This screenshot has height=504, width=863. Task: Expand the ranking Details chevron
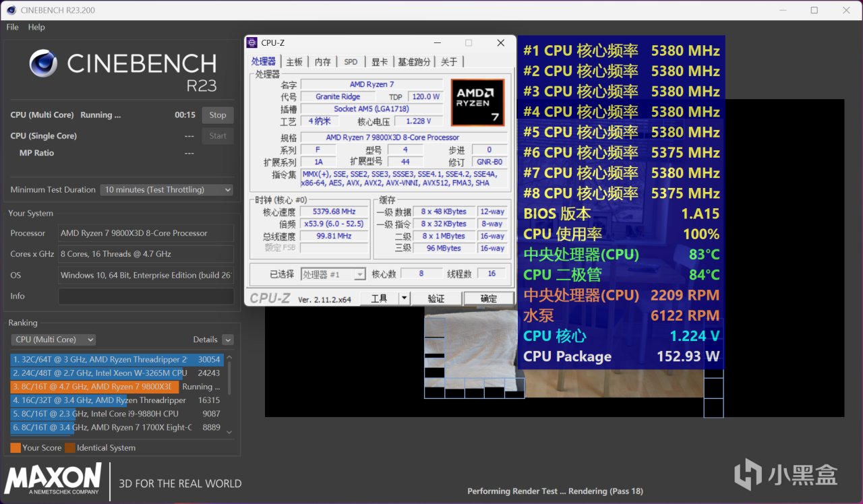click(228, 340)
